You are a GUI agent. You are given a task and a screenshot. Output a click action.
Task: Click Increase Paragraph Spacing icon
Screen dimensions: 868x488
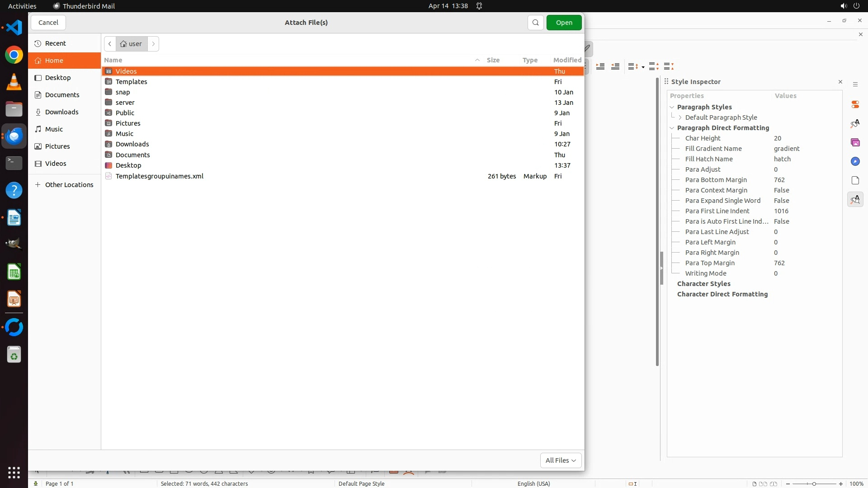[654, 66]
